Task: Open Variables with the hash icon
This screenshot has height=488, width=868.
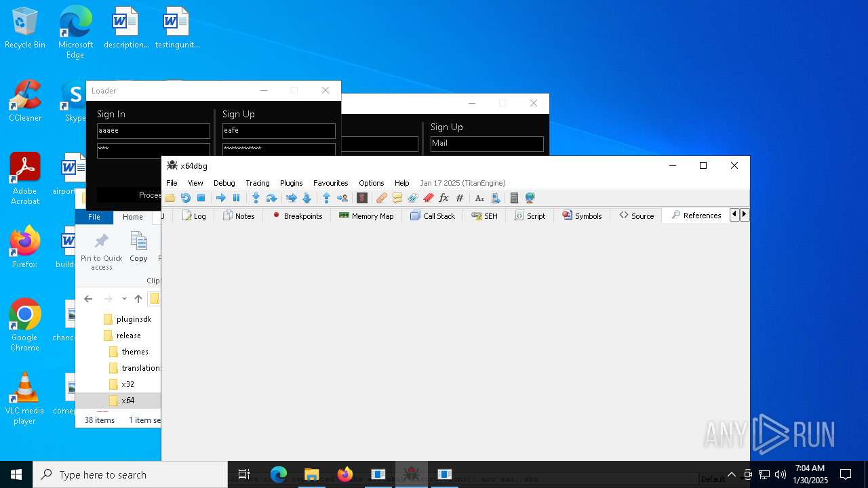Action: point(459,198)
